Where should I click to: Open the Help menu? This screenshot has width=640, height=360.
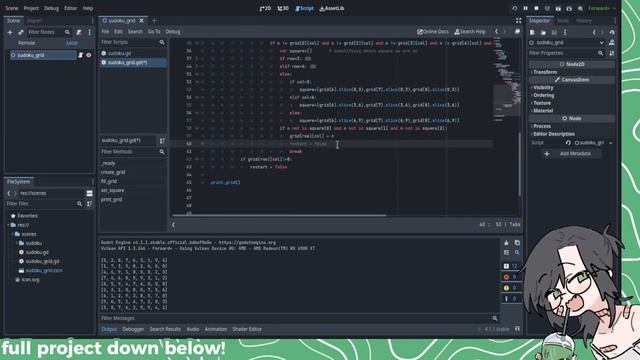point(88,8)
